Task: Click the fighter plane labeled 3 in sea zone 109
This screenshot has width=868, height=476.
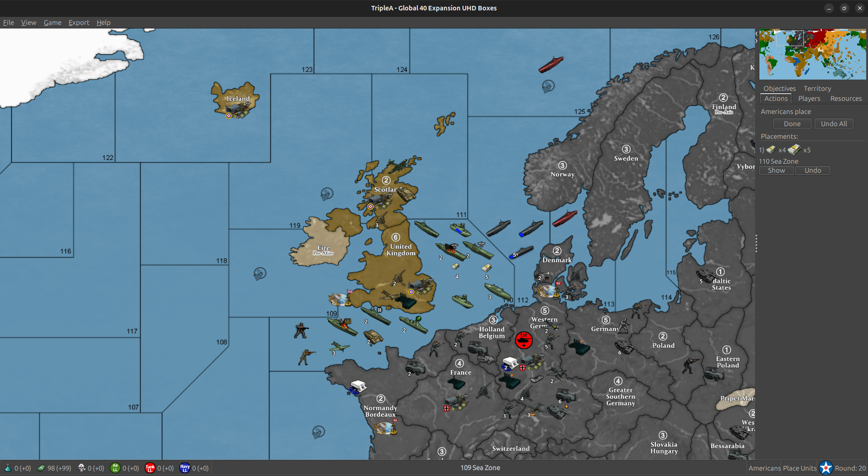Action: tap(339, 347)
